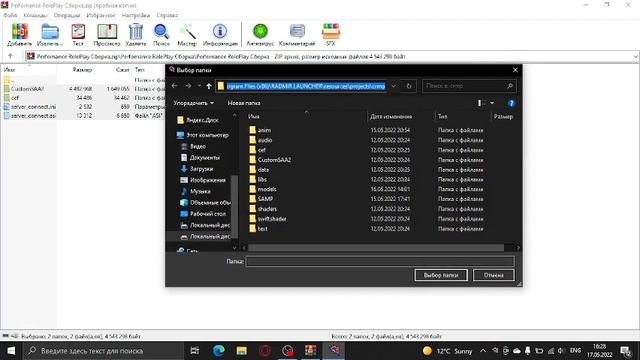The height and width of the screenshot is (360, 640).
Task: Expand recent locations dropdown in dialog
Action: pos(199,86)
